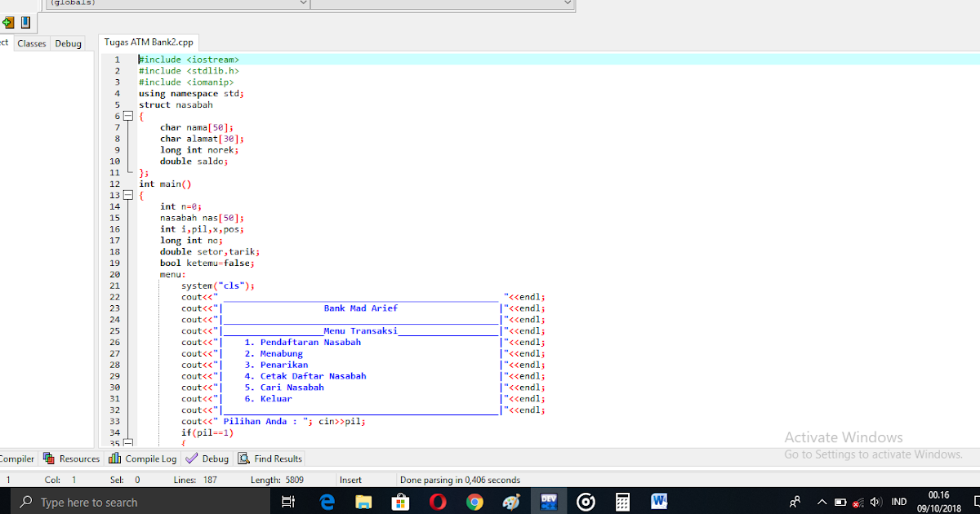Open Microsoft Word from the taskbar

659,501
